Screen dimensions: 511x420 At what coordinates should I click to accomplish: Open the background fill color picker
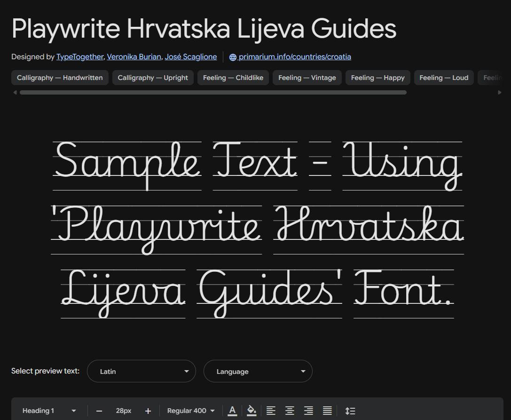251,411
